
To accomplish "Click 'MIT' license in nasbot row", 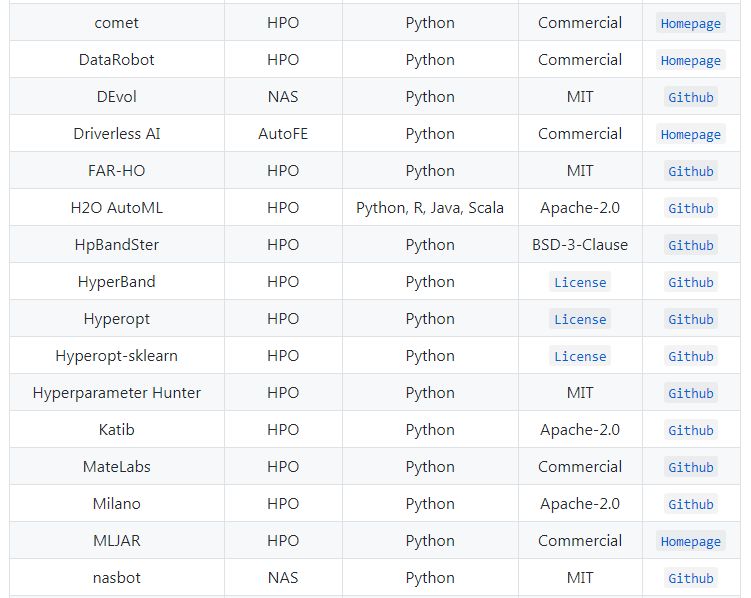I will [580, 577].
